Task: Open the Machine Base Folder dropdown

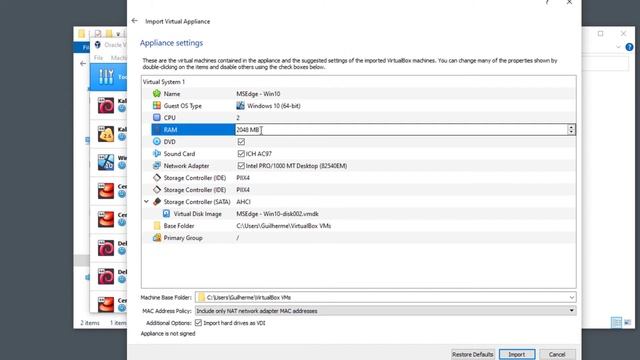Action: coord(571,298)
